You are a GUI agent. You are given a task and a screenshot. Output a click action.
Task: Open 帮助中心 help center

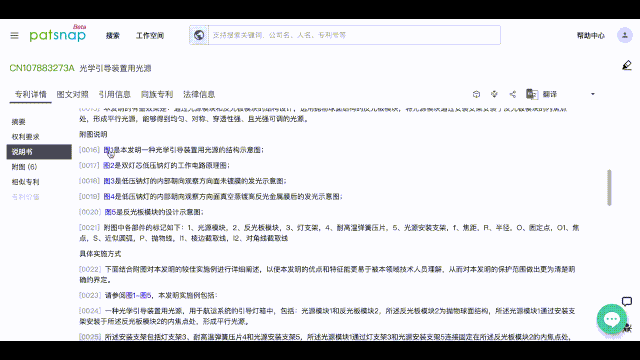(x=591, y=36)
